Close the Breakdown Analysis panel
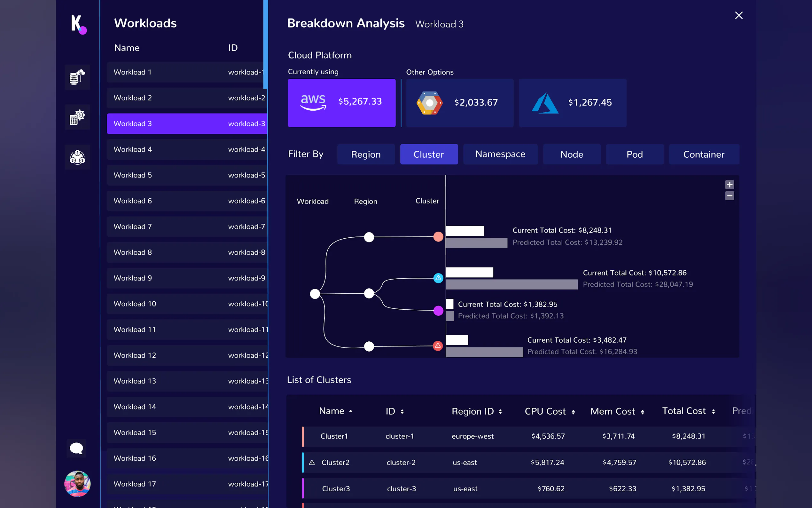This screenshot has width=812, height=508. [x=738, y=15]
